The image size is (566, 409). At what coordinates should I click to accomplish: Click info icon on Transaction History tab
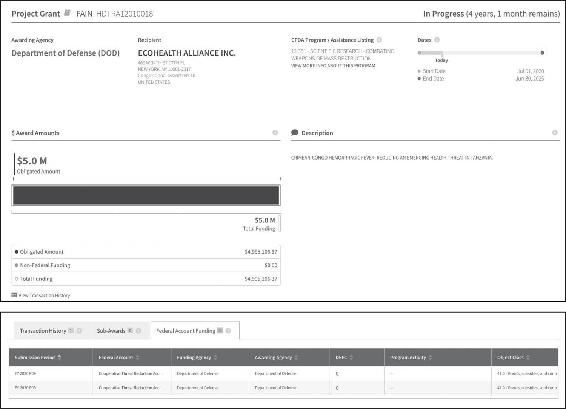79,331
